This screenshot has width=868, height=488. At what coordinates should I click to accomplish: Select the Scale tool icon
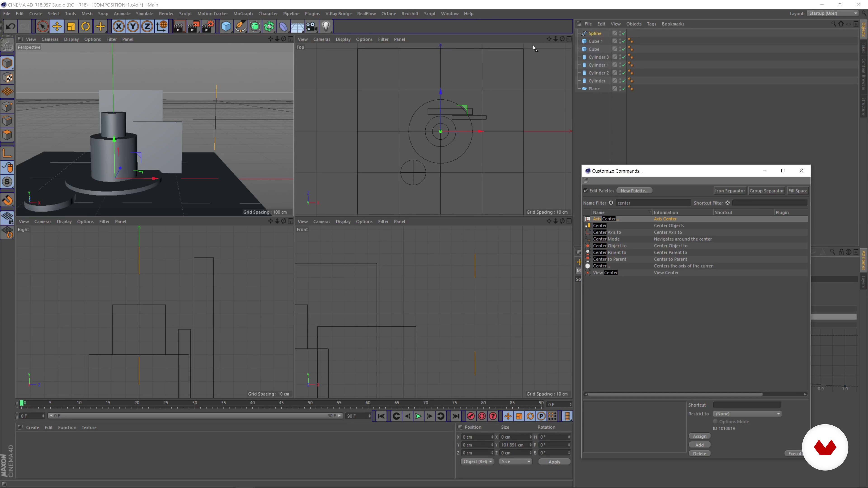71,26
